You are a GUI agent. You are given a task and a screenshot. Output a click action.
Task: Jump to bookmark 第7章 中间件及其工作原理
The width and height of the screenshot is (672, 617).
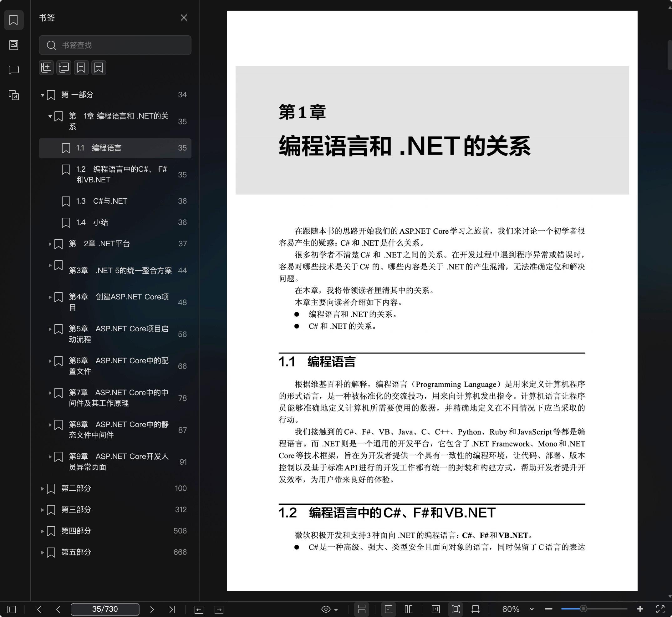[x=115, y=398]
